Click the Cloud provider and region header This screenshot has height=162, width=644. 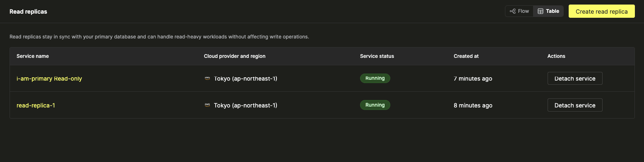coord(235,56)
